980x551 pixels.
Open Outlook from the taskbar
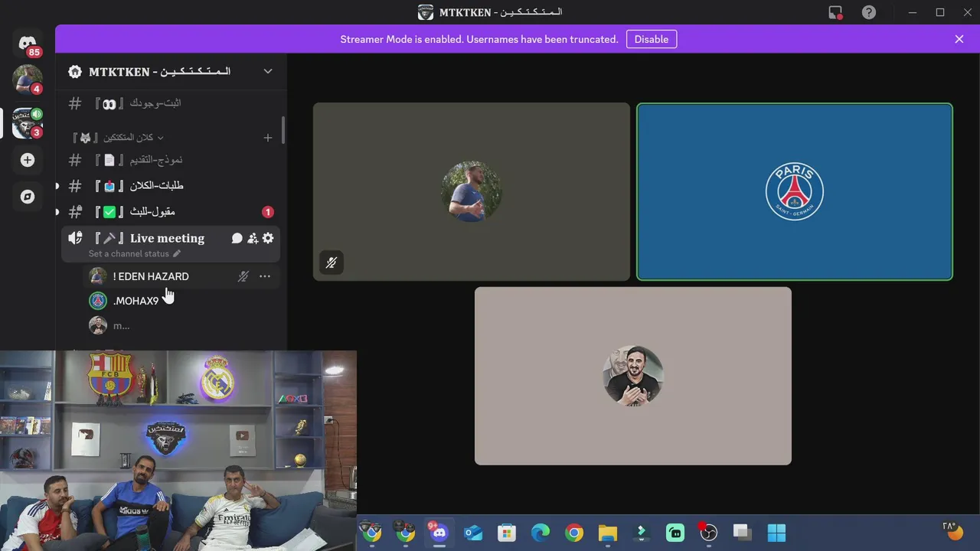pyautogui.click(x=473, y=533)
